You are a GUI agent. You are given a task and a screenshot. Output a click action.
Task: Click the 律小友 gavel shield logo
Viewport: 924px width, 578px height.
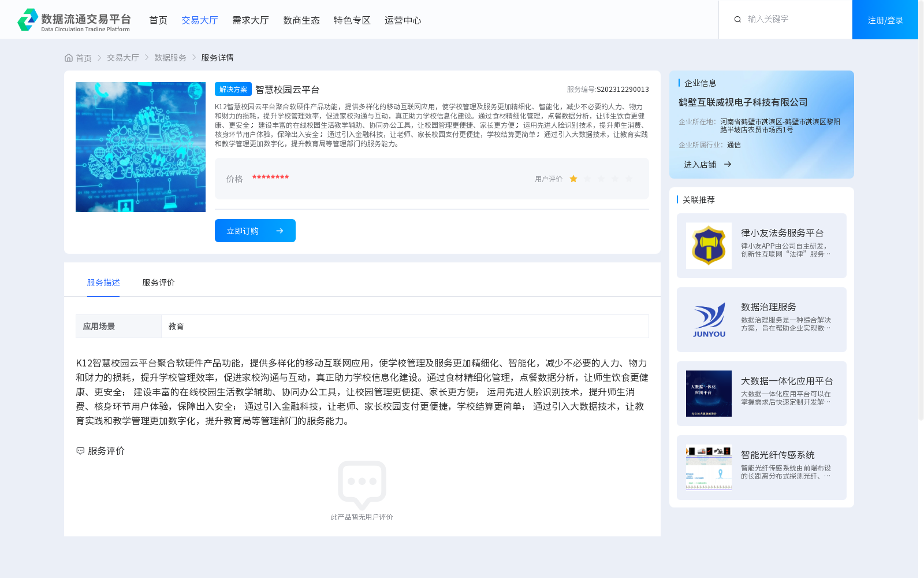(x=709, y=246)
